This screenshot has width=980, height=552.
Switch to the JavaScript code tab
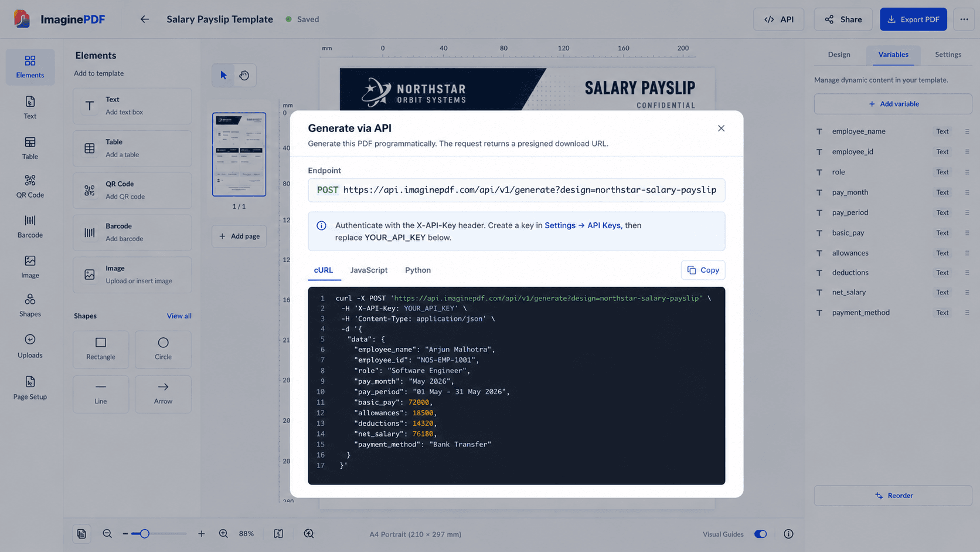click(369, 270)
